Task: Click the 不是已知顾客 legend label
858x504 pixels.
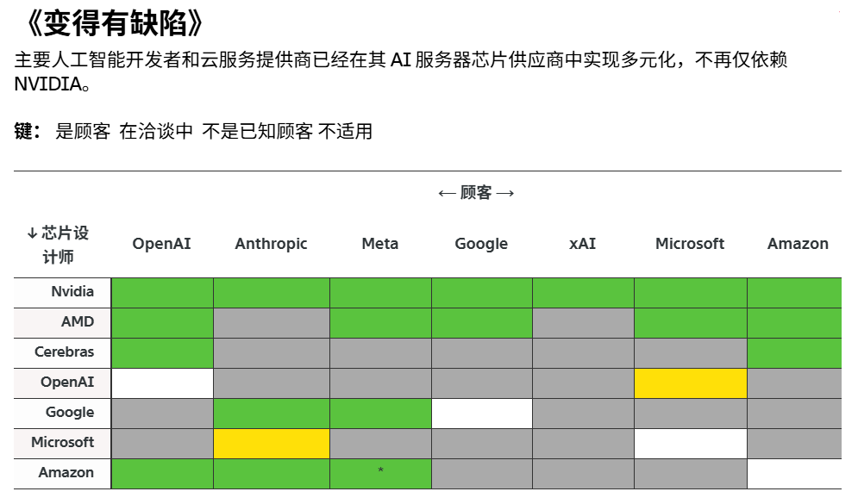Action: coord(257,131)
